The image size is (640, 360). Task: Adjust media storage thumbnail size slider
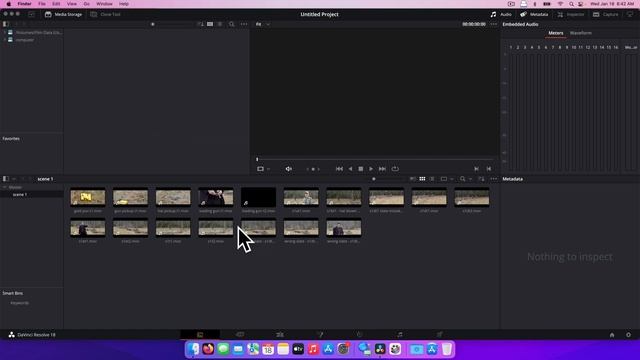153,24
